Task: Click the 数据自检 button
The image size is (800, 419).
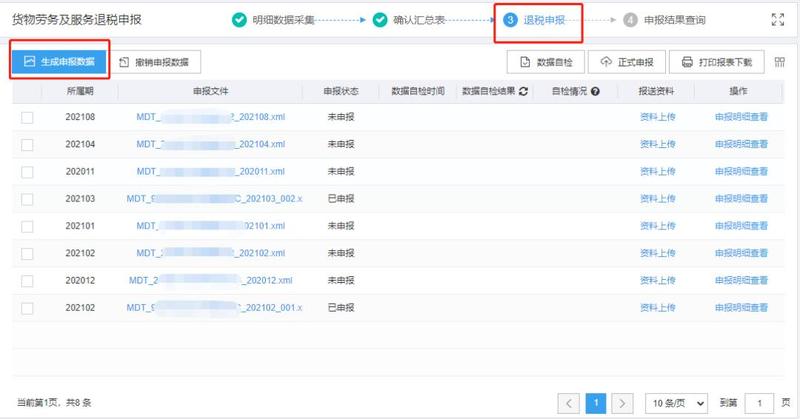Action: pyautogui.click(x=546, y=62)
